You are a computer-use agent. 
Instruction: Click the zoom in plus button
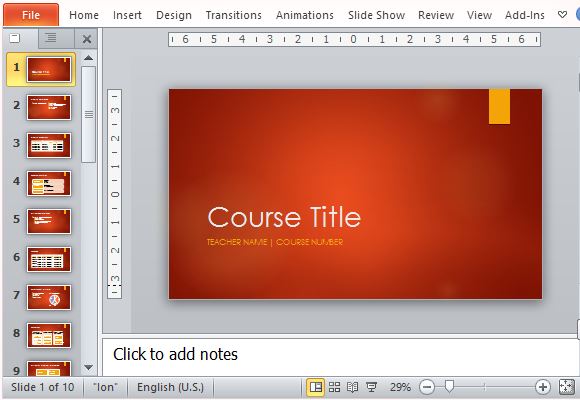543,387
